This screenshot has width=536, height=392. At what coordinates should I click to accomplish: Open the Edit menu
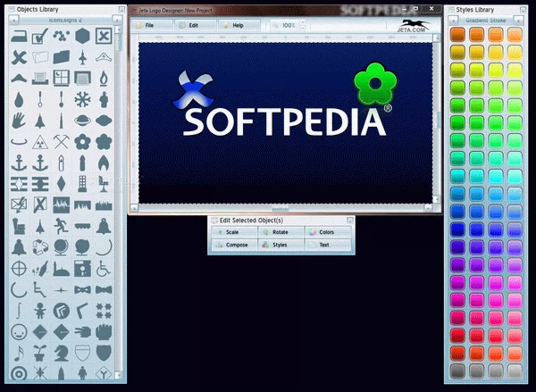pos(193,26)
